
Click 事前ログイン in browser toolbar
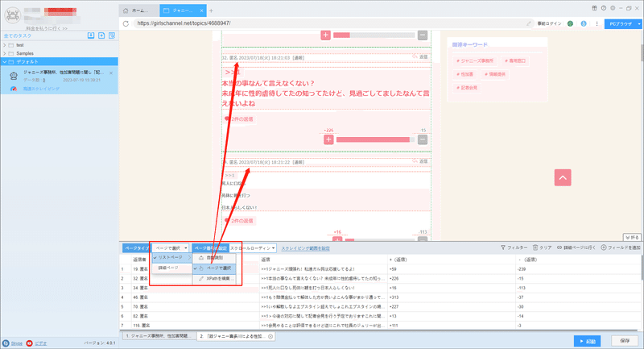coord(549,23)
